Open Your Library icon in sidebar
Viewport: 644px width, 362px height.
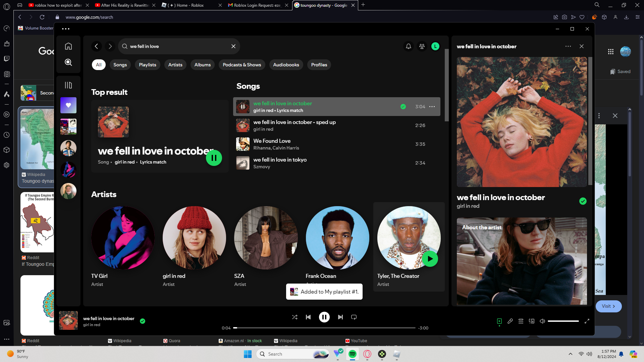point(68,85)
